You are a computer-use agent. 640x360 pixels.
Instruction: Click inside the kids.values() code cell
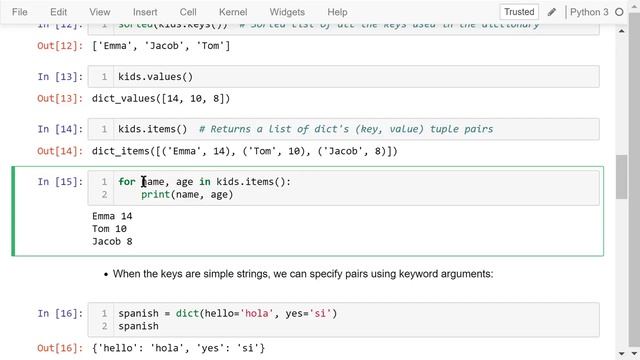pyautogui.click(x=343, y=77)
